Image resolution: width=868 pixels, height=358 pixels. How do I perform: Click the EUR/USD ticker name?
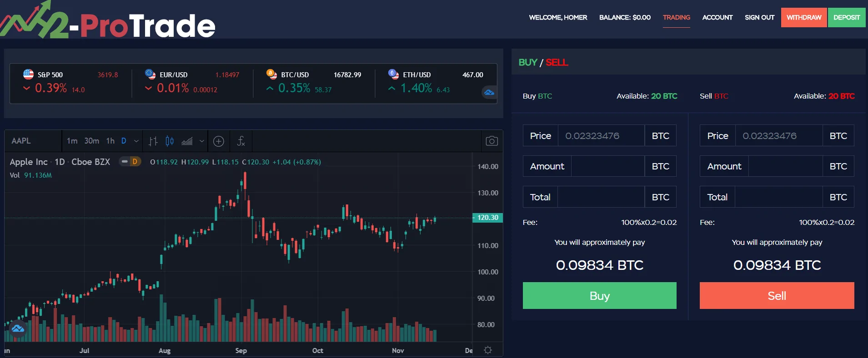(x=173, y=75)
